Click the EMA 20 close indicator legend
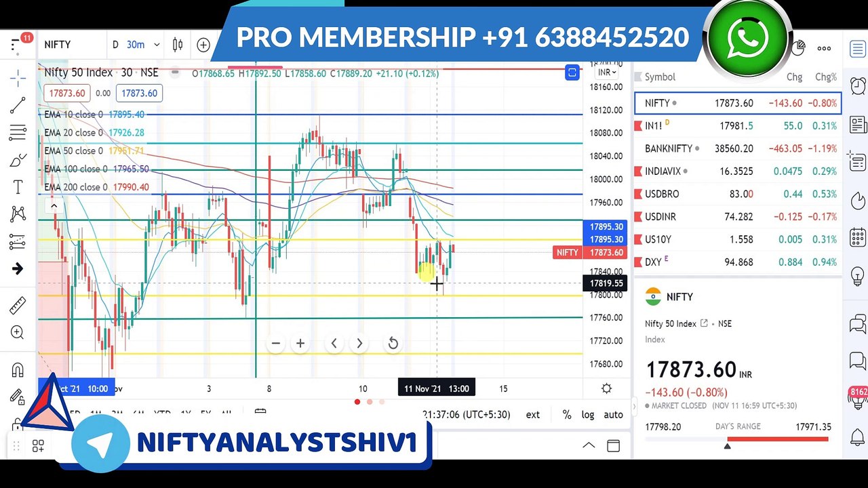This screenshot has height=488, width=868. [94, 133]
